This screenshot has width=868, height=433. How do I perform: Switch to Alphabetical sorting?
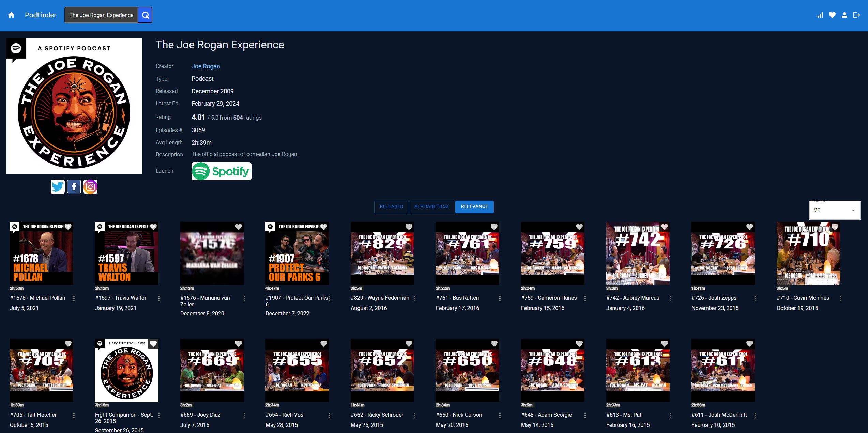pyautogui.click(x=432, y=207)
